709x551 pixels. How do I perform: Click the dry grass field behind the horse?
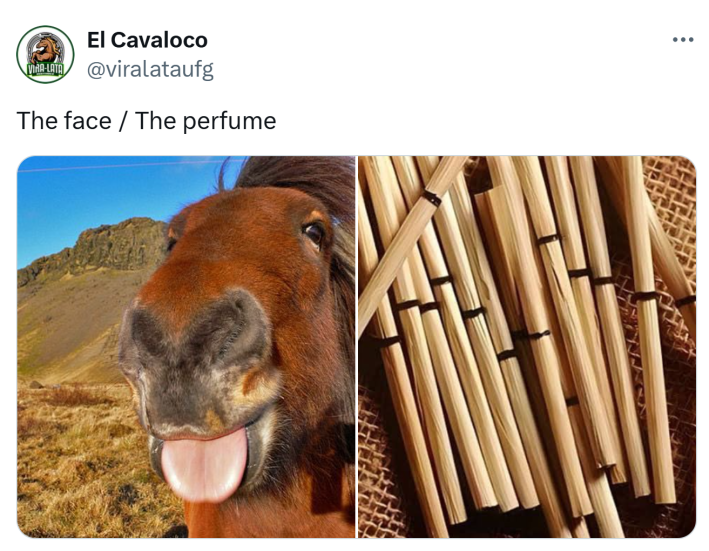(81, 457)
